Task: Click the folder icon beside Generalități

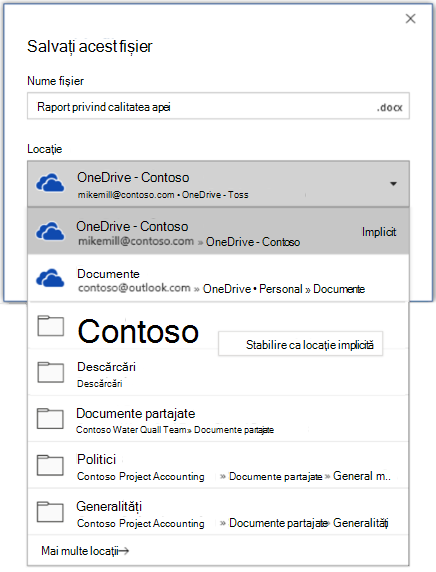Action: click(x=50, y=512)
